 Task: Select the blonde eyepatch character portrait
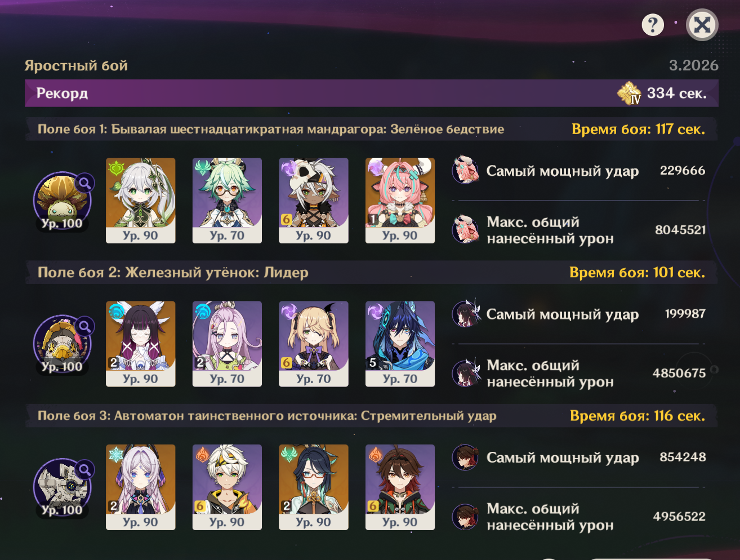[x=314, y=344]
